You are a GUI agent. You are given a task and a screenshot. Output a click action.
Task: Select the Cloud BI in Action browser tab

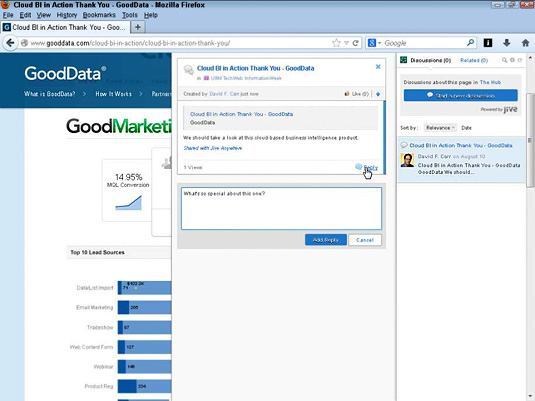(66, 27)
